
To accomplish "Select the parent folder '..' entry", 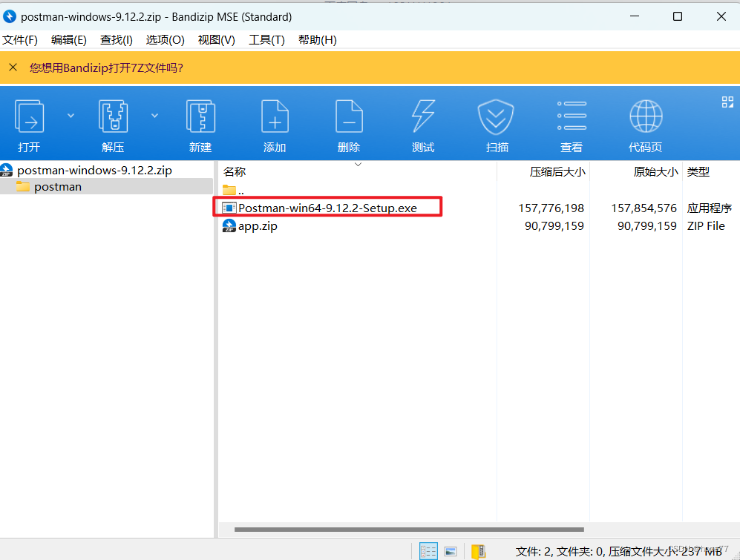I will tap(234, 190).
